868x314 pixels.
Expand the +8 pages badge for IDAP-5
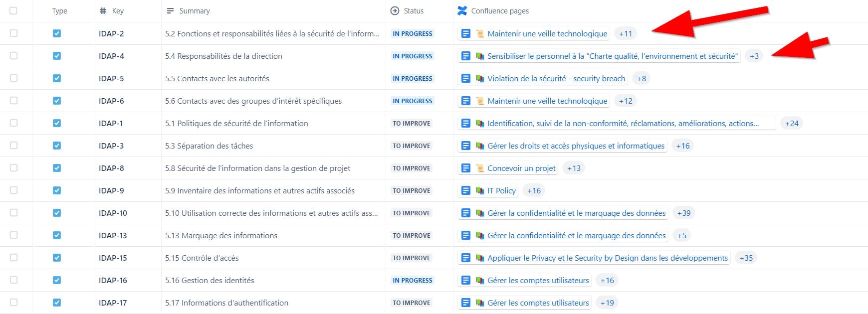click(642, 78)
